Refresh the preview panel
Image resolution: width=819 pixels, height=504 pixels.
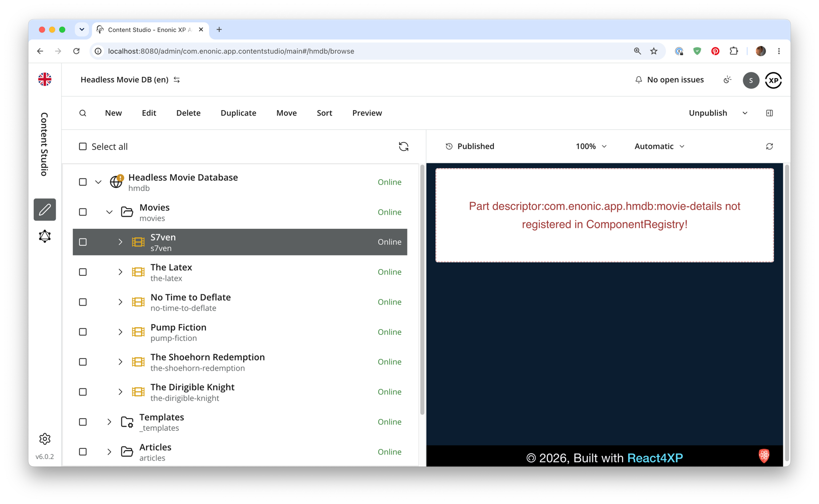[x=770, y=146]
